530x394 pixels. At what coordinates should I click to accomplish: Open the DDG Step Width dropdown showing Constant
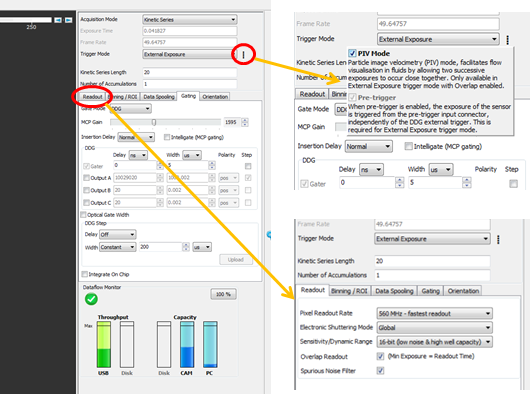(118, 247)
